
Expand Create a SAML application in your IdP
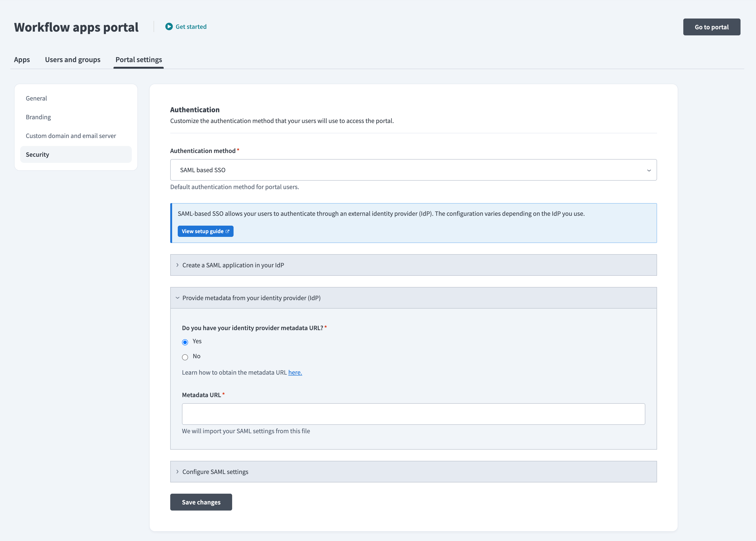tap(413, 265)
